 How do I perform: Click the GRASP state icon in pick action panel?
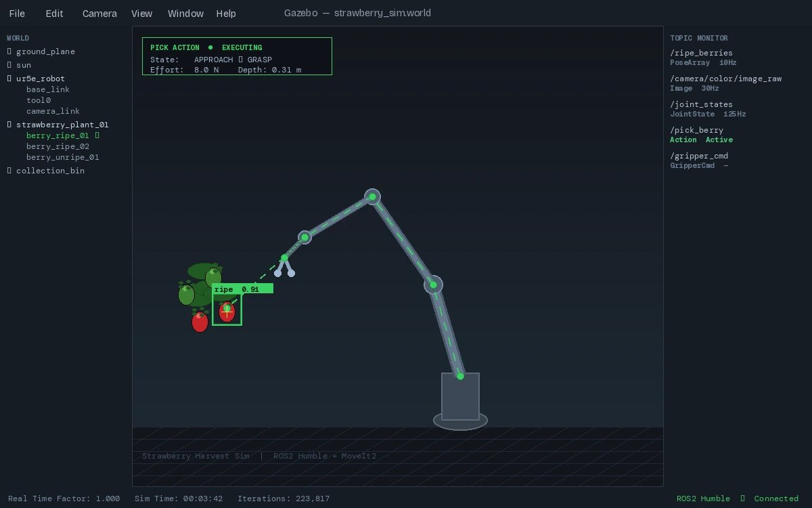point(241,59)
